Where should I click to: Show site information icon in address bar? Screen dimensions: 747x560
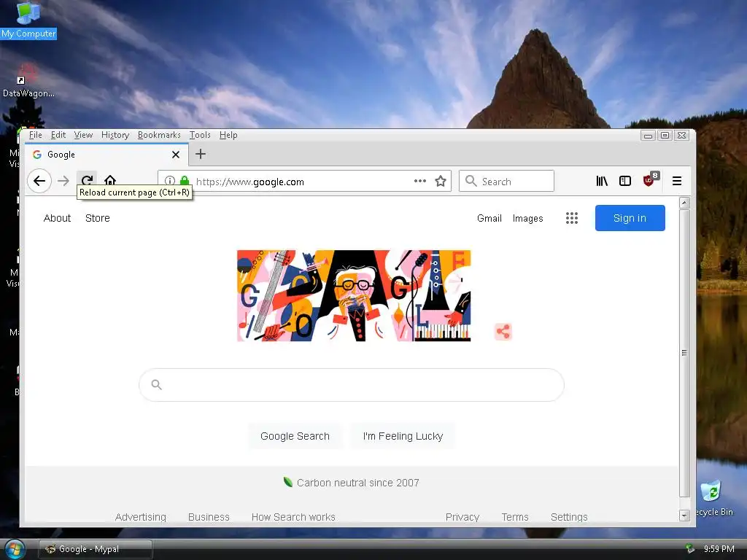[x=169, y=181]
